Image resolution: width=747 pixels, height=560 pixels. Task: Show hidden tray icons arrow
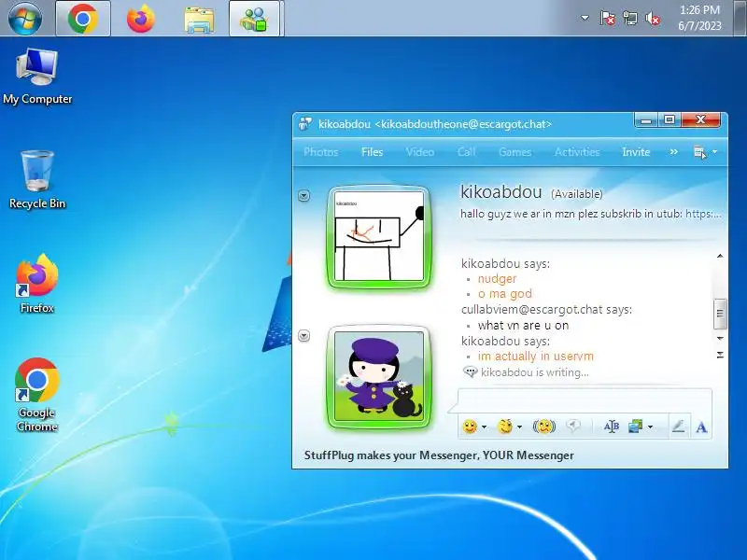pos(585,19)
